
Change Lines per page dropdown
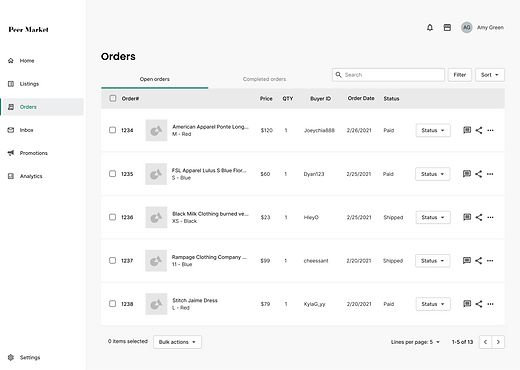click(x=415, y=342)
